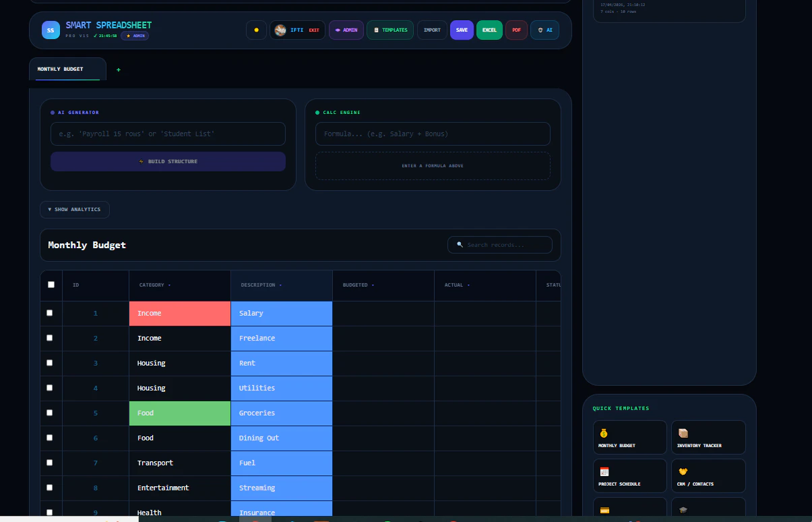Click the Freelance description cell
The image size is (812, 522).
tap(282, 339)
